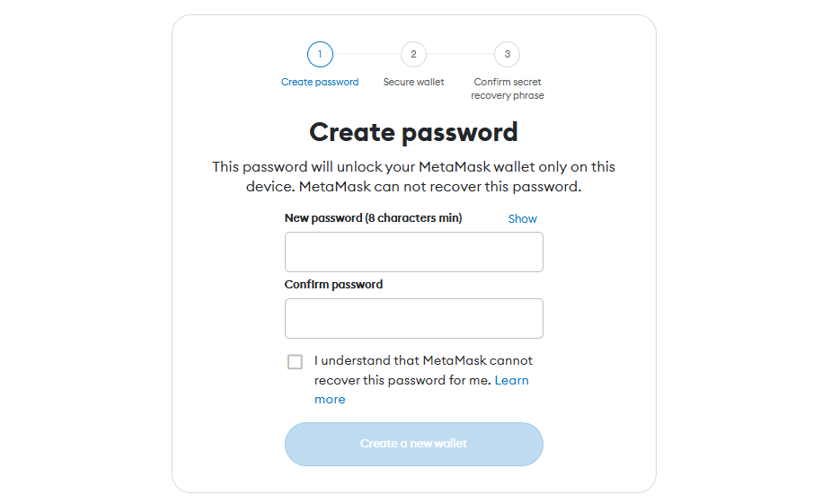Click the password description paragraph
The height and width of the screenshot is (504, 813).
click(x=413, y=177)
